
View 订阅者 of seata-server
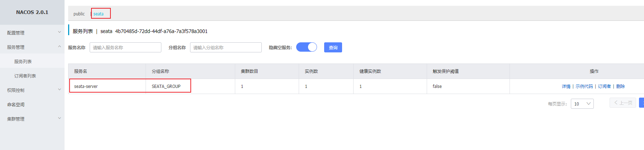[x=604, y=86]
